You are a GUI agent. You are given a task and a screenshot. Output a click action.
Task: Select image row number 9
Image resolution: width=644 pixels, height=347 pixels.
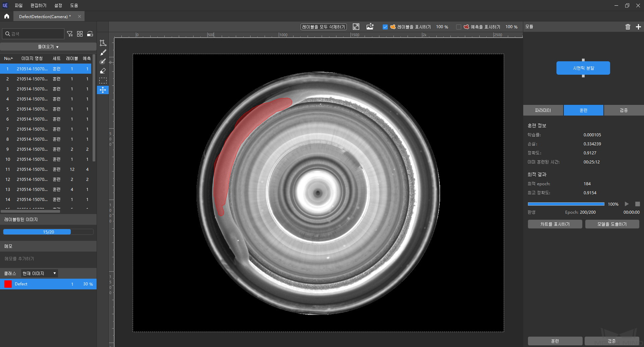46,149
